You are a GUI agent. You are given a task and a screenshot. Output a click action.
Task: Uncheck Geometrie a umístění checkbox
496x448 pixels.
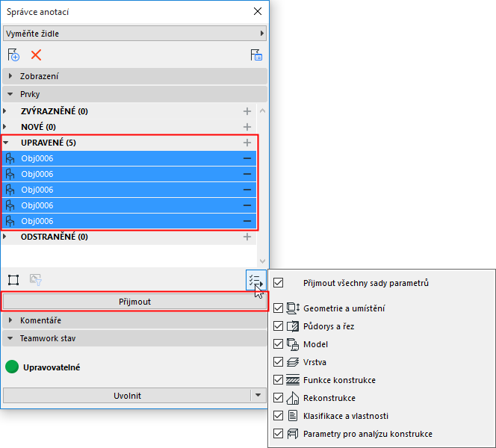click(279, 308)
